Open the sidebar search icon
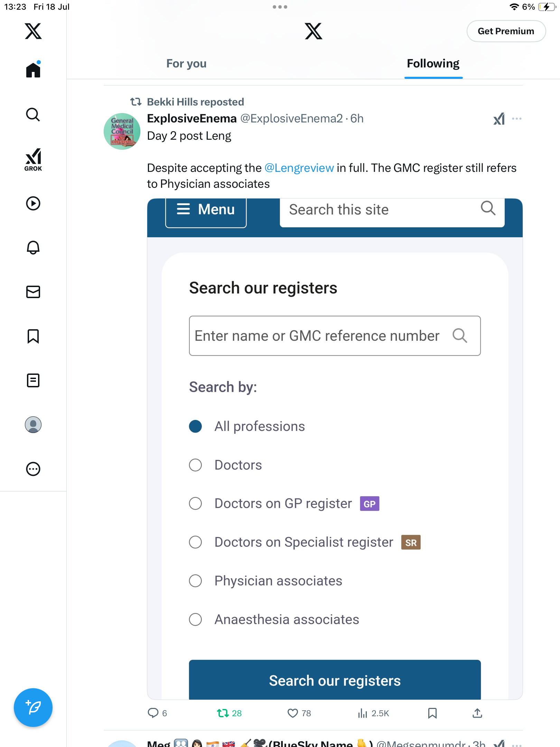This screenshot has height=747, width=560. 33,114
